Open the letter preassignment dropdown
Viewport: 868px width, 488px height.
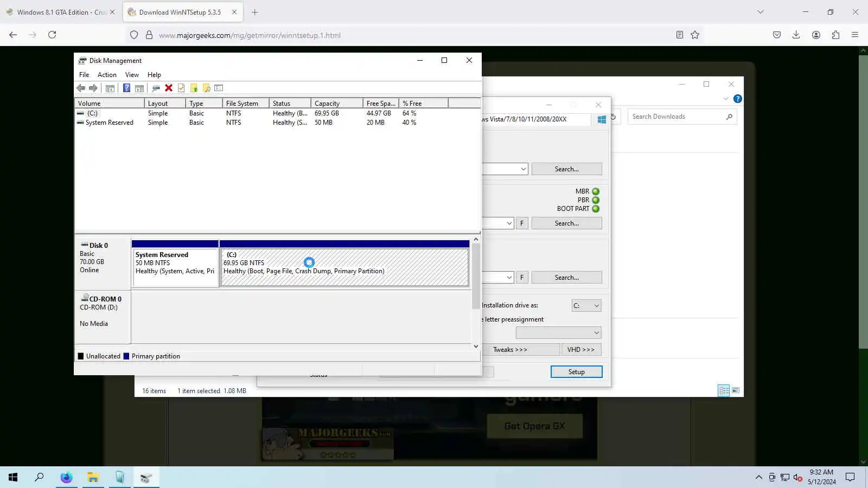click(x=558, y=332)
